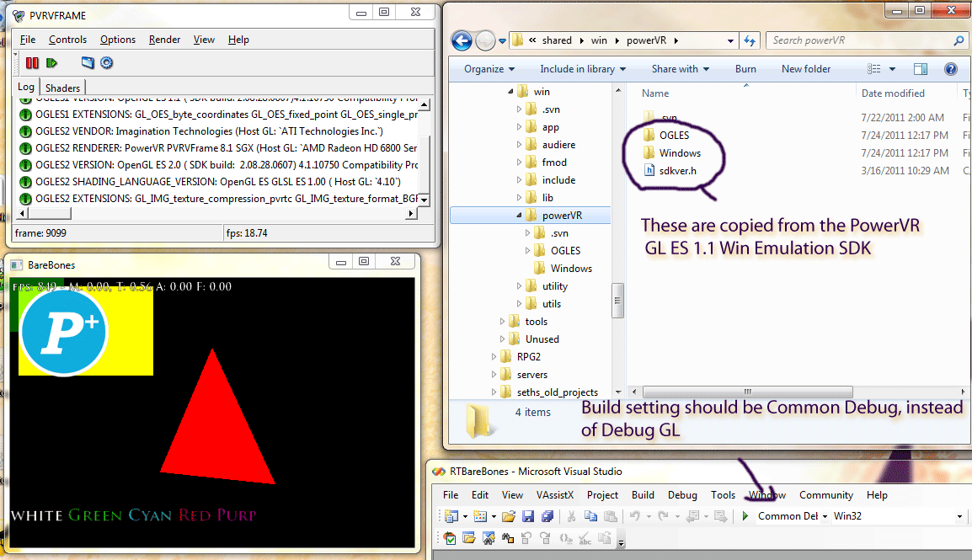Open the Render menu in PVRVFrame
972x560 pixels.
(x=164, y=40)
